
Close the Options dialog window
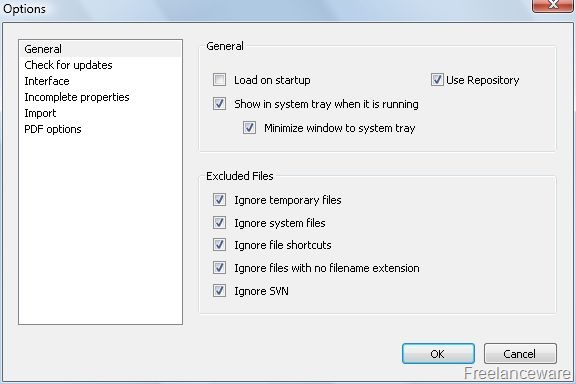pos(552,5)
